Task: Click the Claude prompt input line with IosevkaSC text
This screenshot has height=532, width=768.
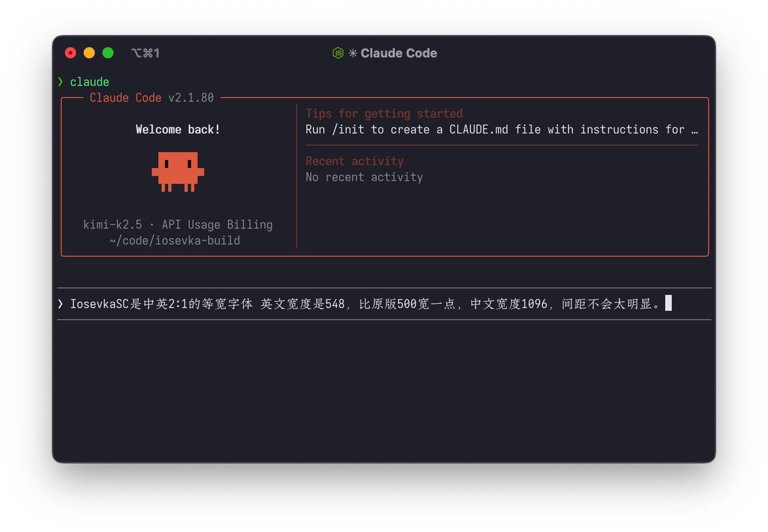Action: pyautogui.click(x=384, y=304)
